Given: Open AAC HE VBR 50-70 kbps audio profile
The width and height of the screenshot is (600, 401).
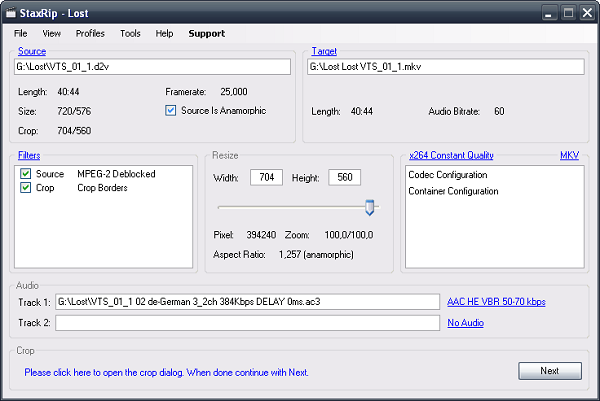Looking at the screenshot, I should [496, 301].
